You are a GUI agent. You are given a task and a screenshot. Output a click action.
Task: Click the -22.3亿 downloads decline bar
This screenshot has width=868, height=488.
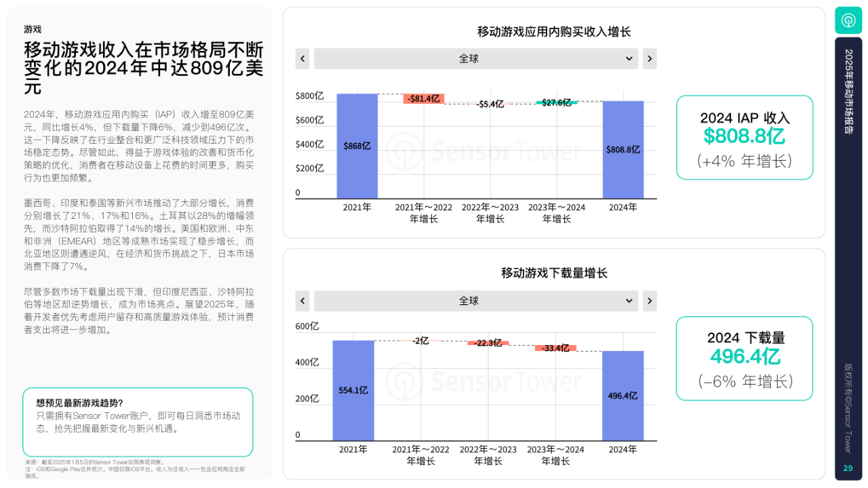tap(488, 343)
